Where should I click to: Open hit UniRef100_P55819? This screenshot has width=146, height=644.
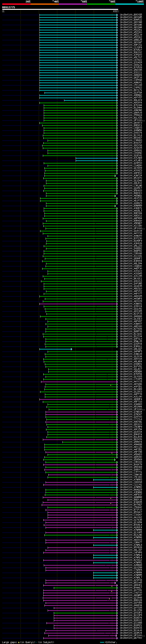(x=131, y=115)
